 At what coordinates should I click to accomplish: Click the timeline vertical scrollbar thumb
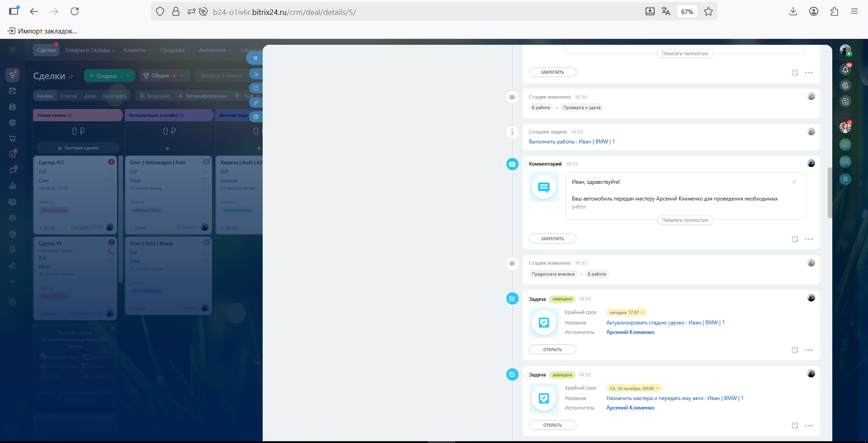830,192
